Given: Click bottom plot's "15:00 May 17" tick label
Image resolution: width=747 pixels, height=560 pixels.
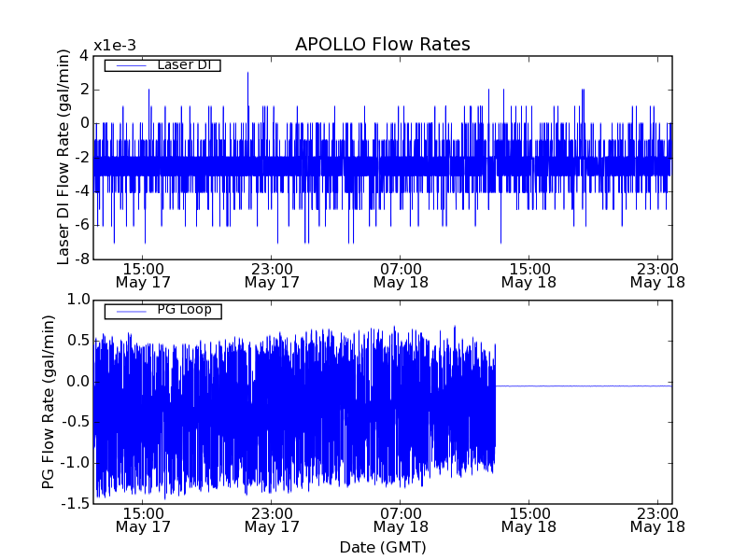Looking at the screenshot, I should 142,520.
